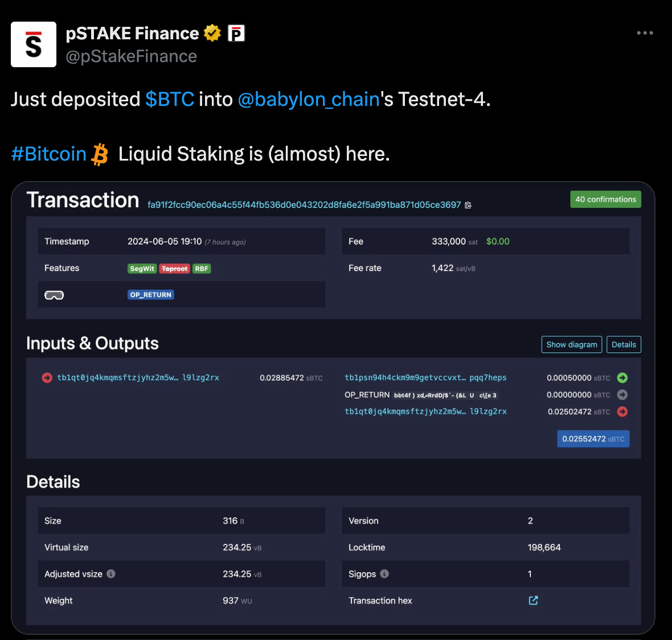
Task: Click the 40 confirmations badge
Action: click(605, 199)
